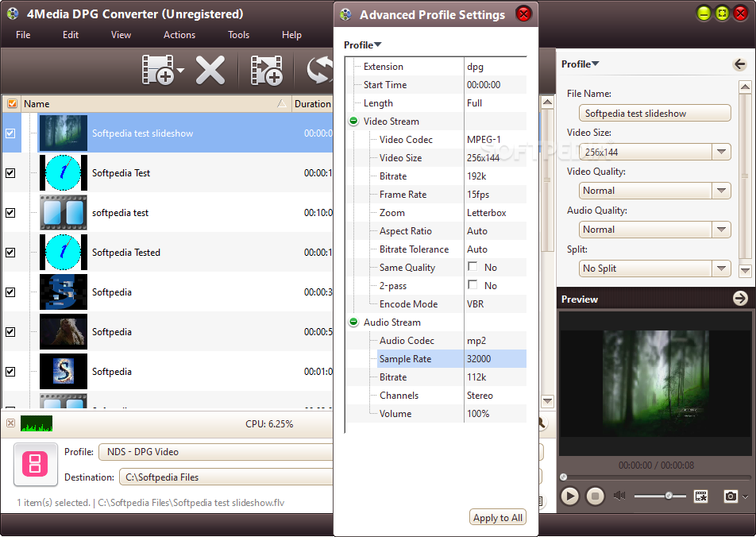This screenshot has height=537, width=756.
Task: Click the preview seek bar handle
Action: pyautogui.click(x=563, y=477)
